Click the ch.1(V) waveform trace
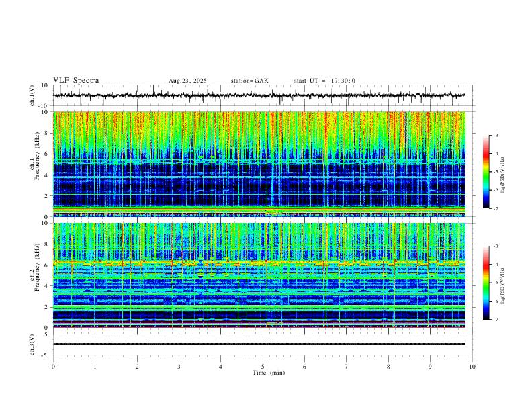 pos(259,95)
